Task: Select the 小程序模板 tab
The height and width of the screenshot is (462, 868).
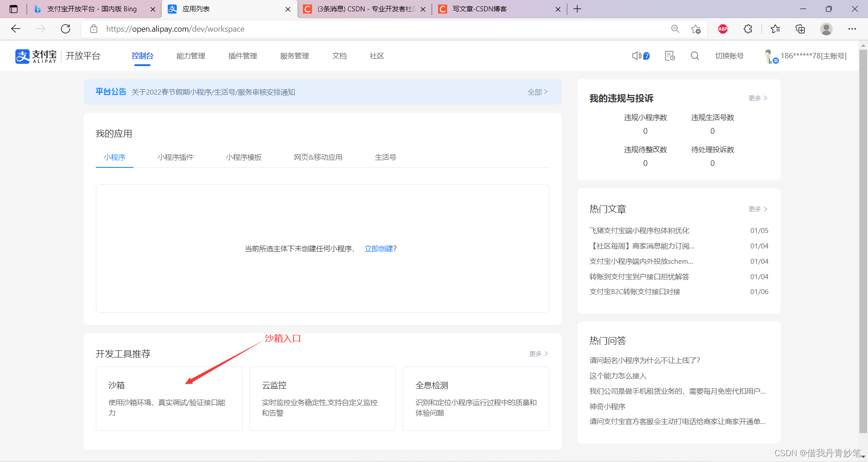Action: (x=244, y=157)
